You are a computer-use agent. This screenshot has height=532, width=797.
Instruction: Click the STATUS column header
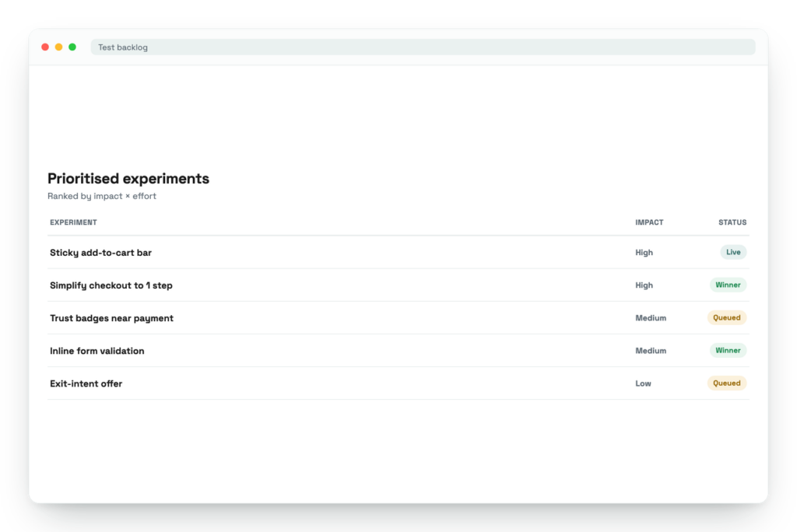(732, 222)
